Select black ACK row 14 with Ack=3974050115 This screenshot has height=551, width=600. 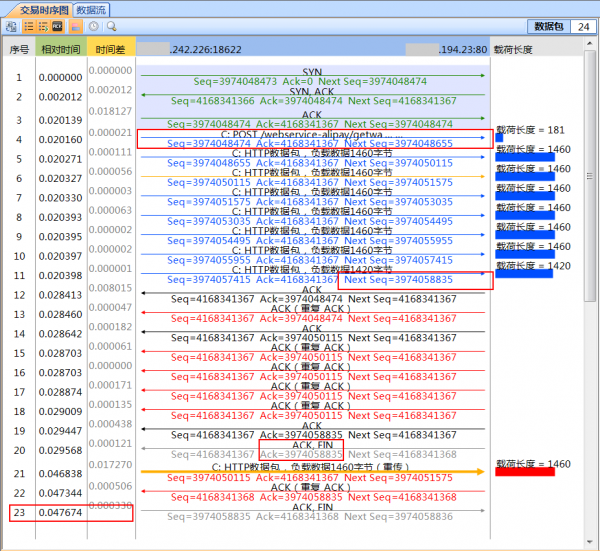(x=313, y=333)
